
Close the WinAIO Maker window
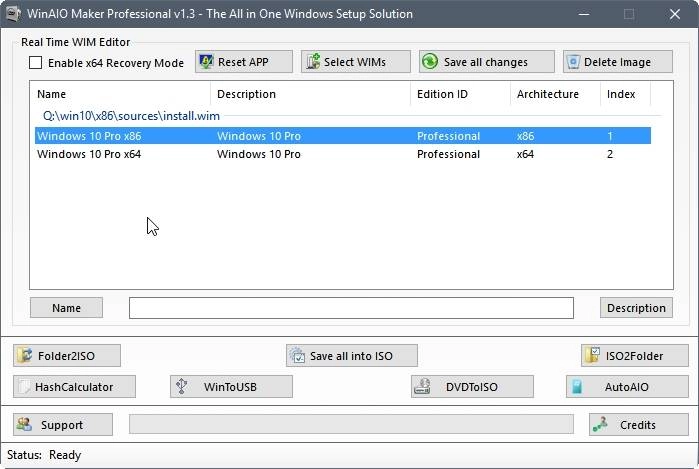[674, 14]
